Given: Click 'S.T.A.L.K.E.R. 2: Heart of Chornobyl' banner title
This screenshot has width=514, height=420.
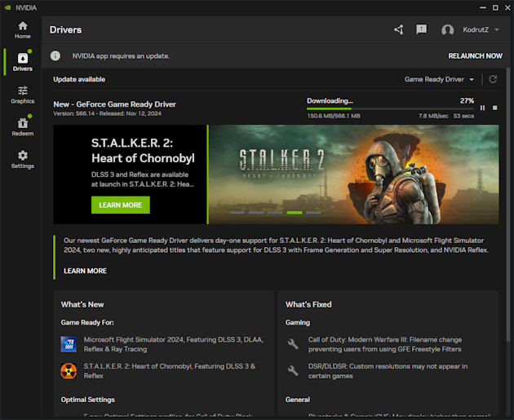Looking at the screenshot, I should pos(143,150).
